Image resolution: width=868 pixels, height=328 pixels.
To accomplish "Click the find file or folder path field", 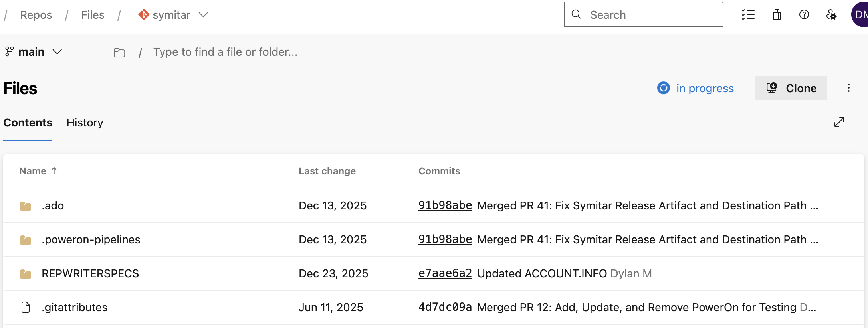I will pos(226,52).
